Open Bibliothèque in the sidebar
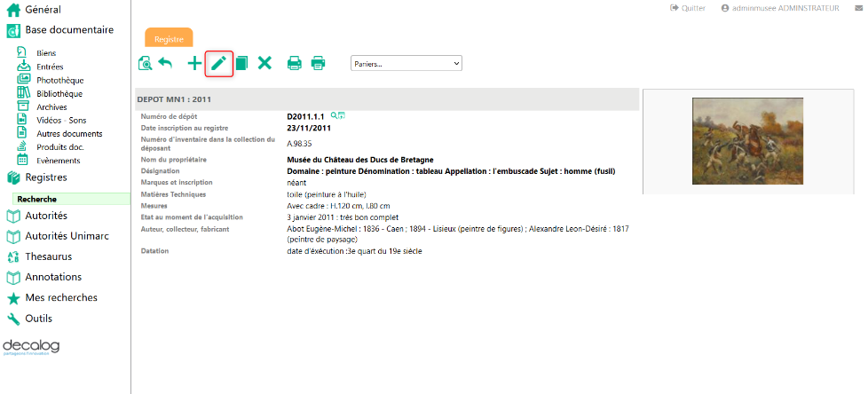 click(59, 93)
